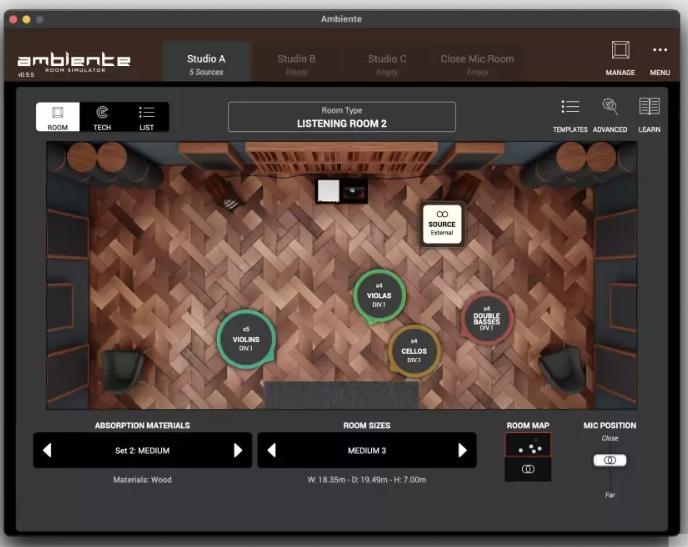Go to previous absorption materials set
The image size is (688, 547).
pyautogui.click(x=47, y=450)
